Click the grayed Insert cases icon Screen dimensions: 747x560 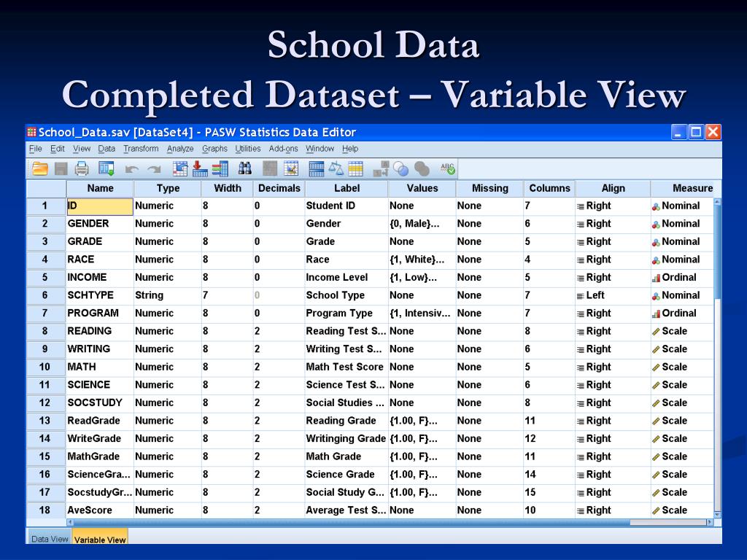pyautogui.click(x=270, y=168)
